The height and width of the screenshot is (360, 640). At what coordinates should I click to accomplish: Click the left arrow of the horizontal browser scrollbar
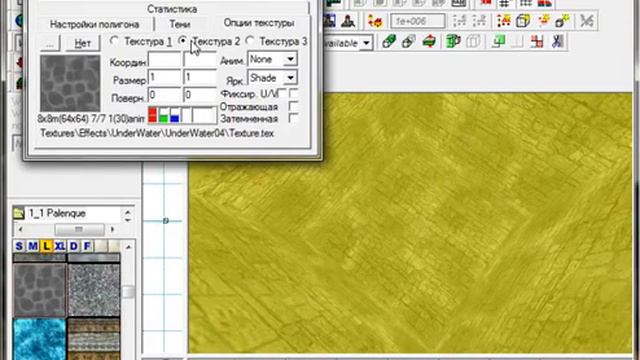[x=20, y=229]
